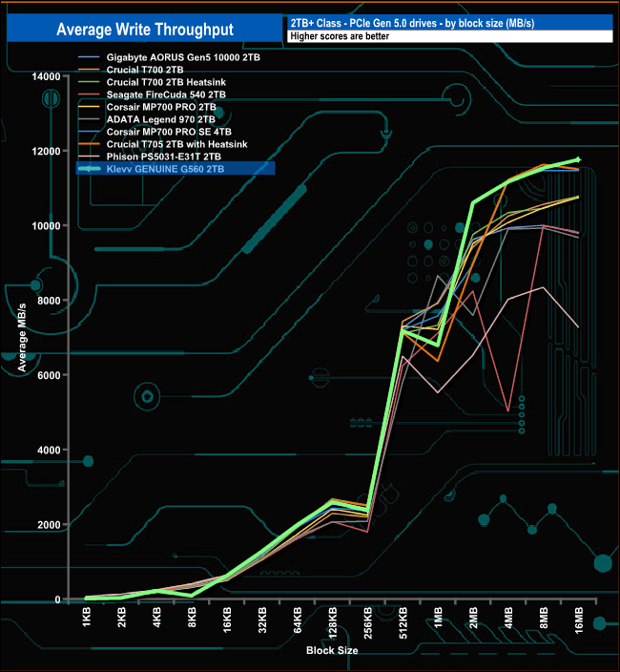Click the 12000 y-axis value
The image size is (620, 672).
46,151
